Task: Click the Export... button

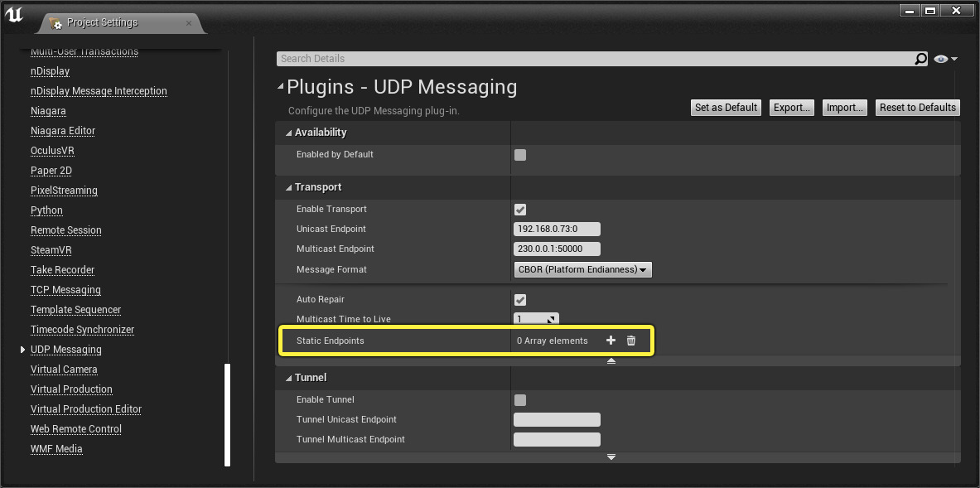Action: (x=792, y=108)
